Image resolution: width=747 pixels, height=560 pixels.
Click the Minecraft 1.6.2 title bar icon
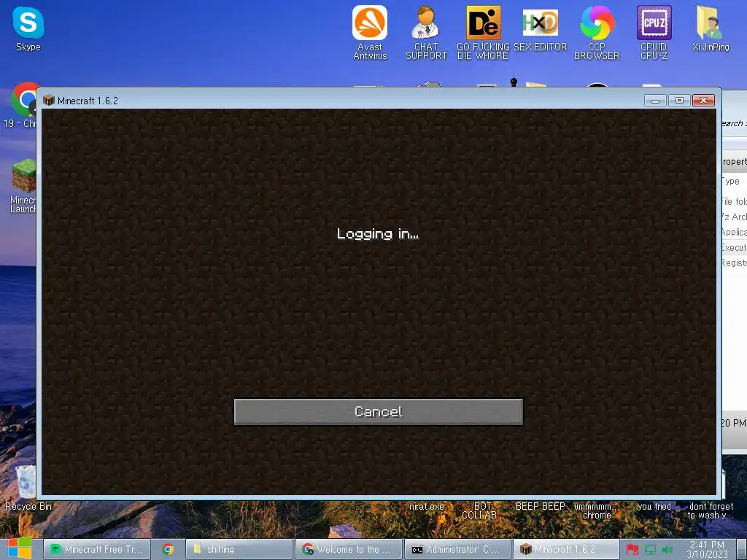tap(49, 100)
